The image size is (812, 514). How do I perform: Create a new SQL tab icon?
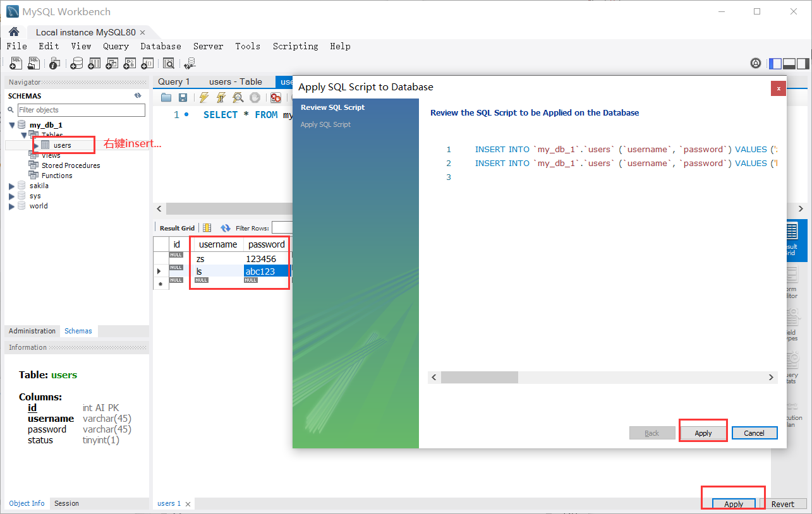point(16,63)
